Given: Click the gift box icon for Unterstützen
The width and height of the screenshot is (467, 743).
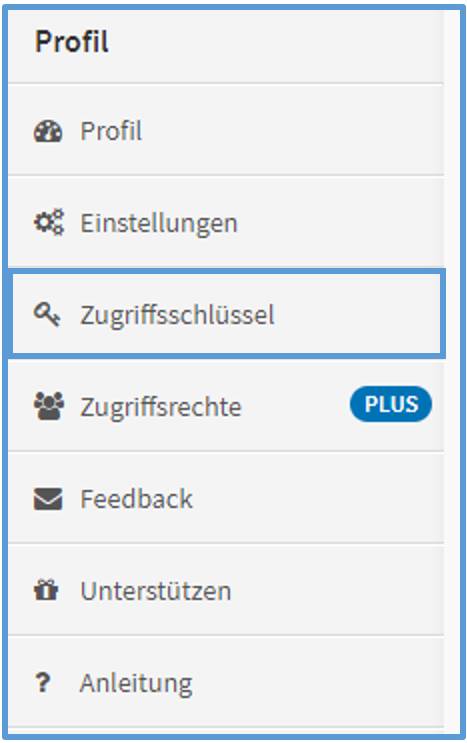Looking at the screenshot, I should pyautogui.click(x=46, y=590).
